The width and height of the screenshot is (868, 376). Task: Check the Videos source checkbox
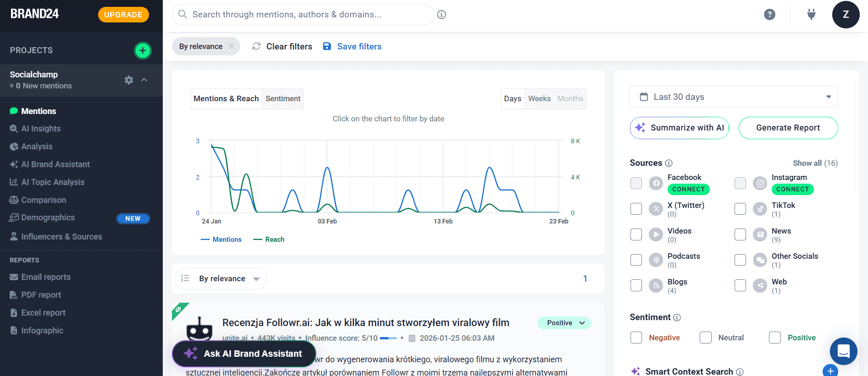(x=636, y=234)
